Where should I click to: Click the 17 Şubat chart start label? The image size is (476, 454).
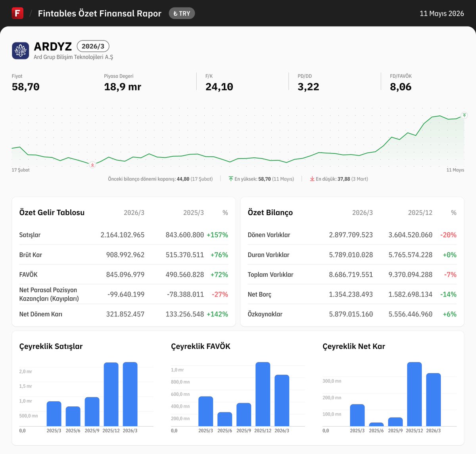click(x=21, y=170)
